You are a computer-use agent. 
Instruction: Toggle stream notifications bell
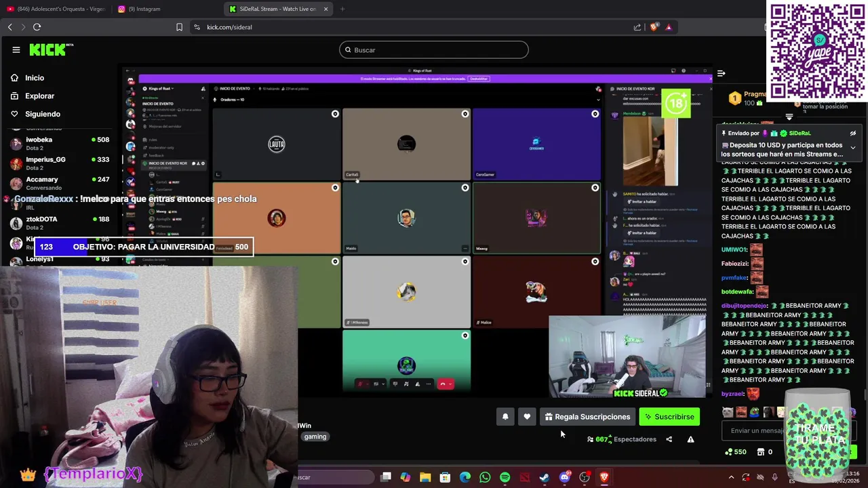(x=505, y=417)
